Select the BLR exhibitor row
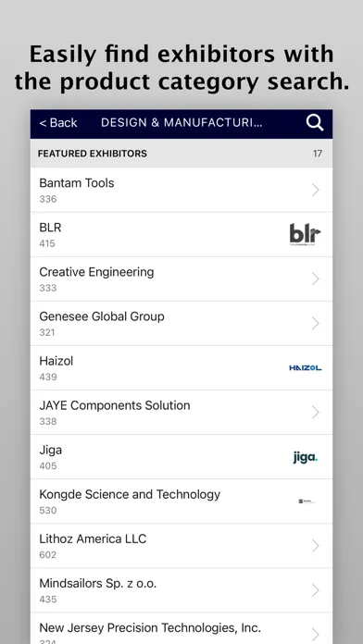363x644 pixels. coord(181,234)
